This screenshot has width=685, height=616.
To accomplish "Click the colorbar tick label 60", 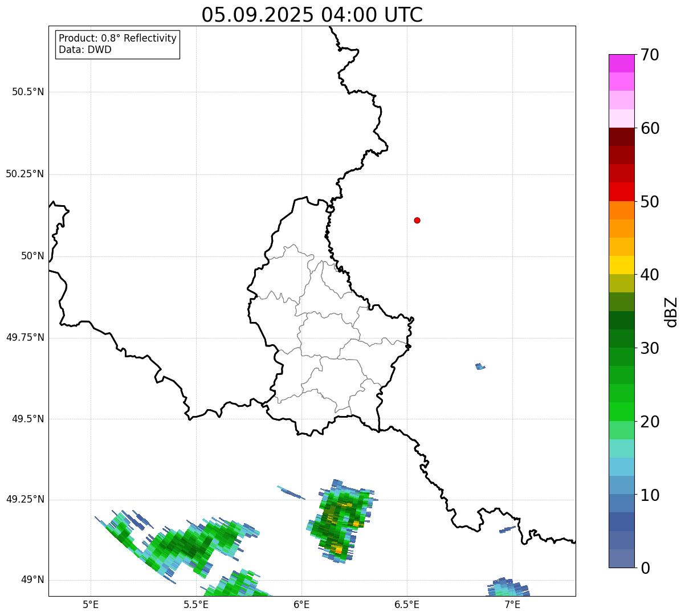I will click(650, 128).
